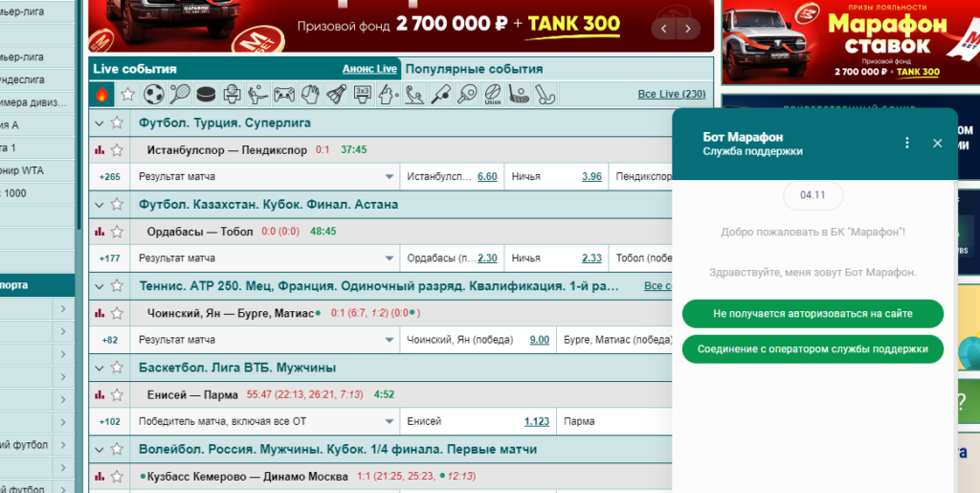
Task: Select odds 9.00 for Чоинский, Ян win
Action: point(540,340)
